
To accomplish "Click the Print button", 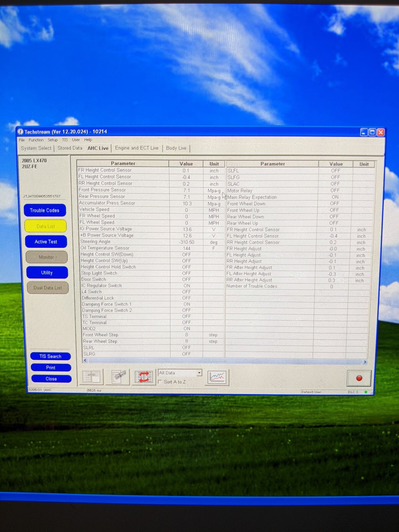I will point(51,367).
